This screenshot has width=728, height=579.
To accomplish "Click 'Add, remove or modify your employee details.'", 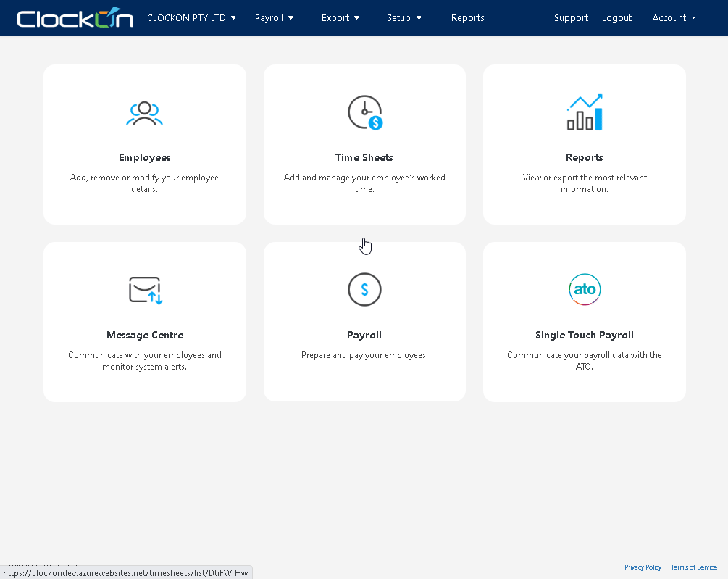I will tap(144, 183).
